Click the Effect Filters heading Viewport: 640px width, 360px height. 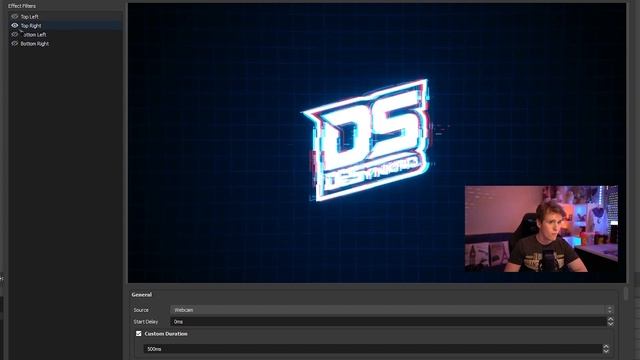(x=22, y=6)
